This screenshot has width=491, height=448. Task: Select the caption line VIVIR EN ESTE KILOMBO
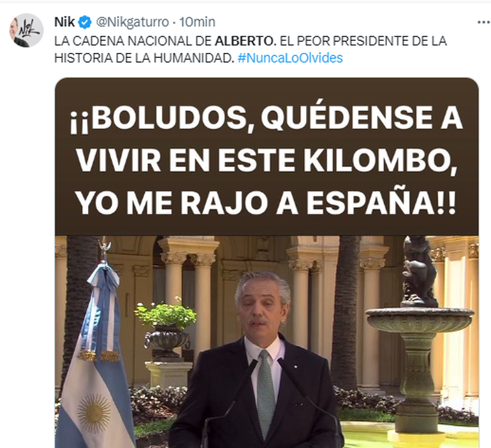(x=267, y=161)
